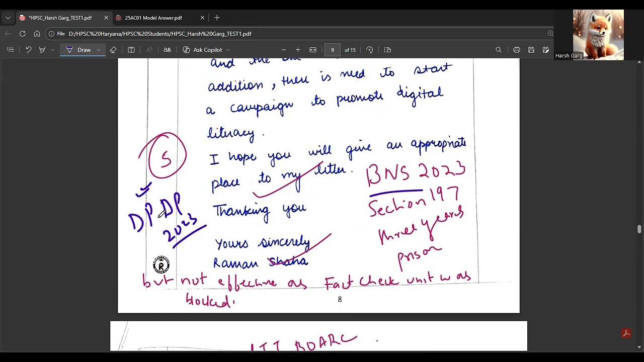Open Find search in PDF toolbar

[x=499, y=50]
